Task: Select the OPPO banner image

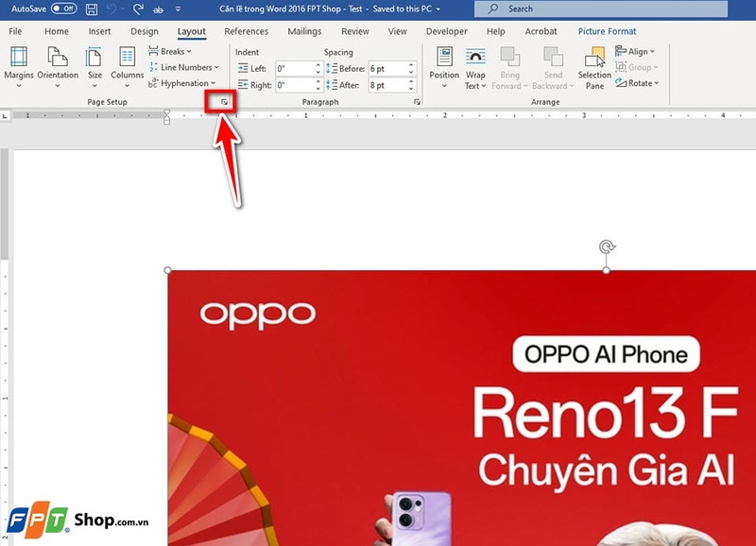Action: (x=462, y=408)
